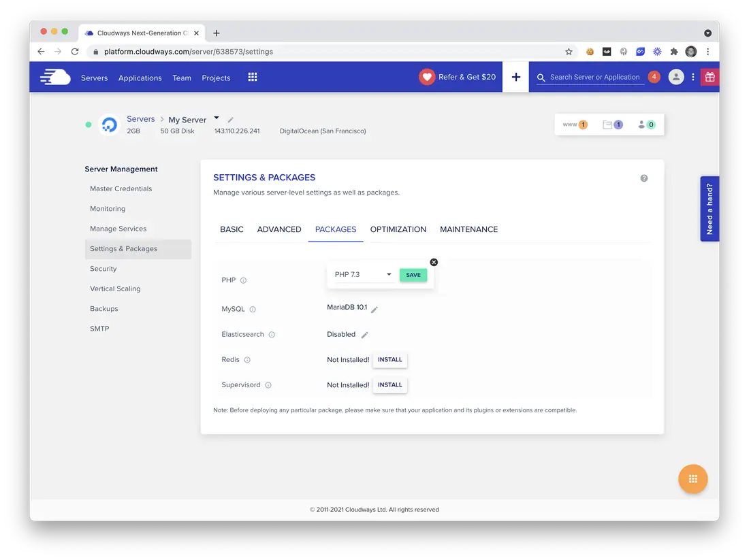This screenshot has width=749, height=560.
Task: Save the PHP version selection
Action: point(413,275)
